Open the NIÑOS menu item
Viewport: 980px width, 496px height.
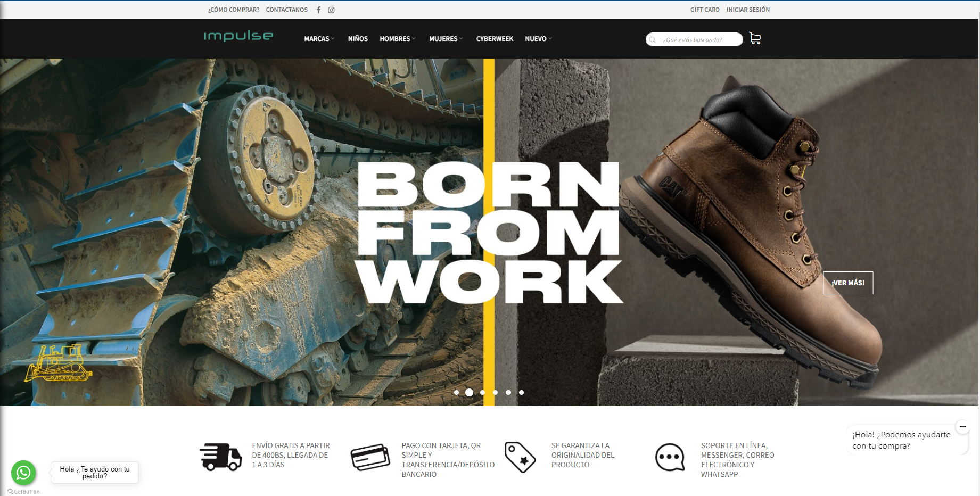(x=358, y=39)
